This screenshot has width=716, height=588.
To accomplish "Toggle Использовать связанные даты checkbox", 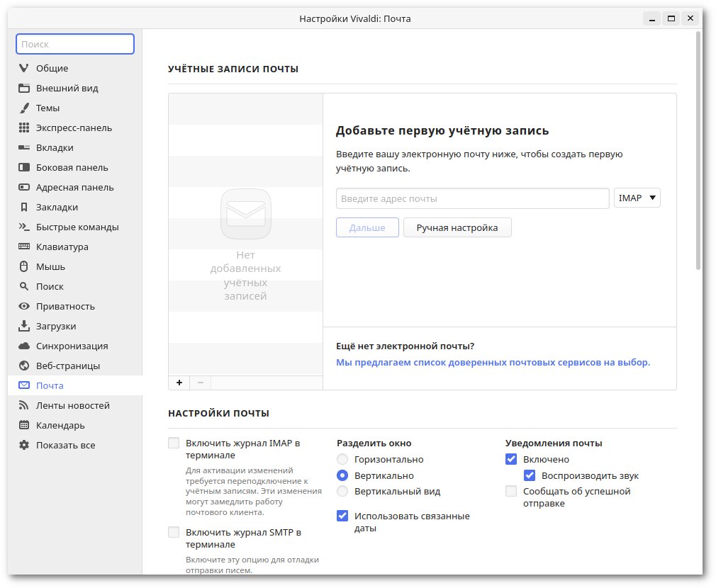I will (x=342, y=516).
